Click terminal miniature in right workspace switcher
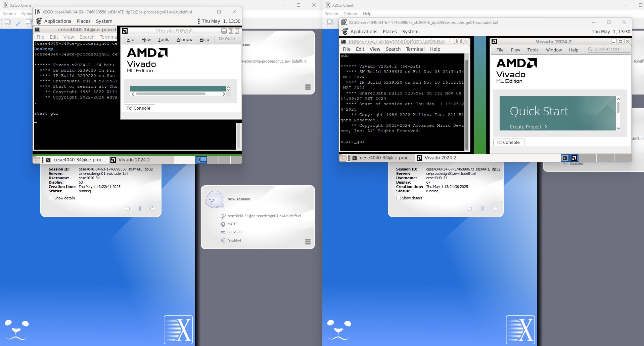The height and width of the screenshot is (346, 644). click(x=565, y=158)
